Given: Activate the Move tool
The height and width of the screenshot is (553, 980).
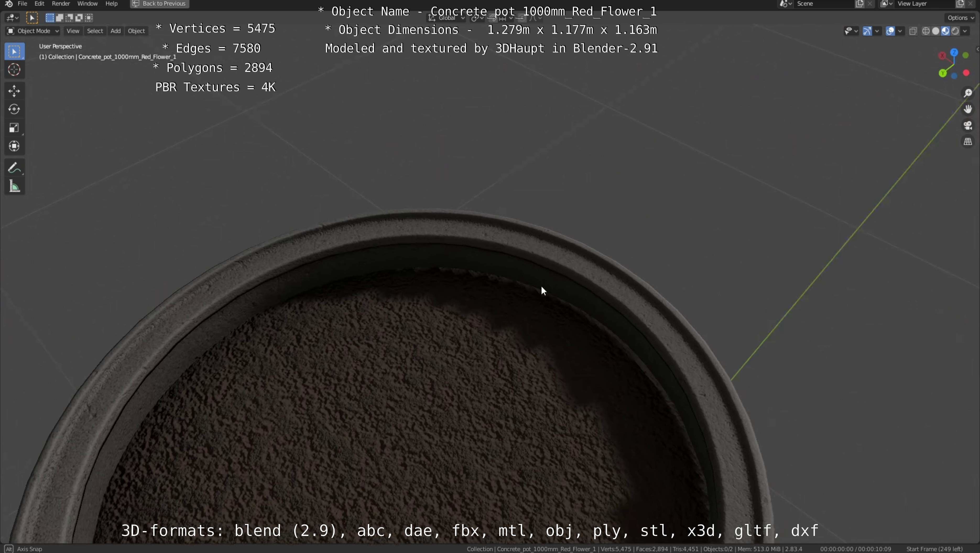Looking at the screenshot, I should pyautogui.click(x=14, y=91).
